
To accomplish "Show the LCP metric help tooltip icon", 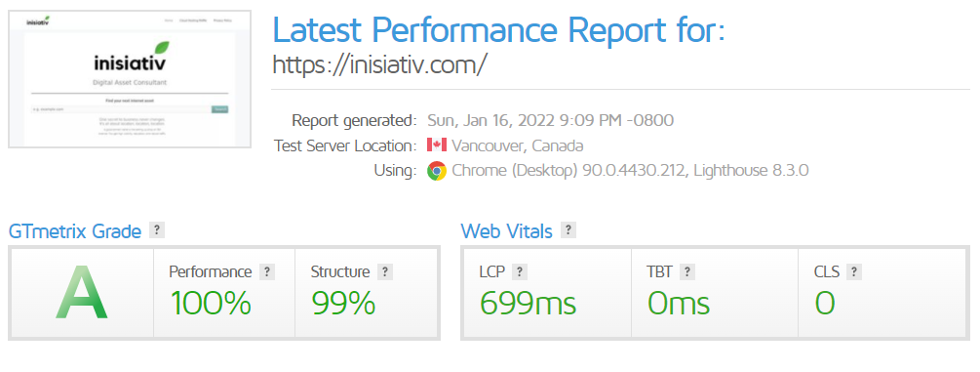I will point(520,271).
